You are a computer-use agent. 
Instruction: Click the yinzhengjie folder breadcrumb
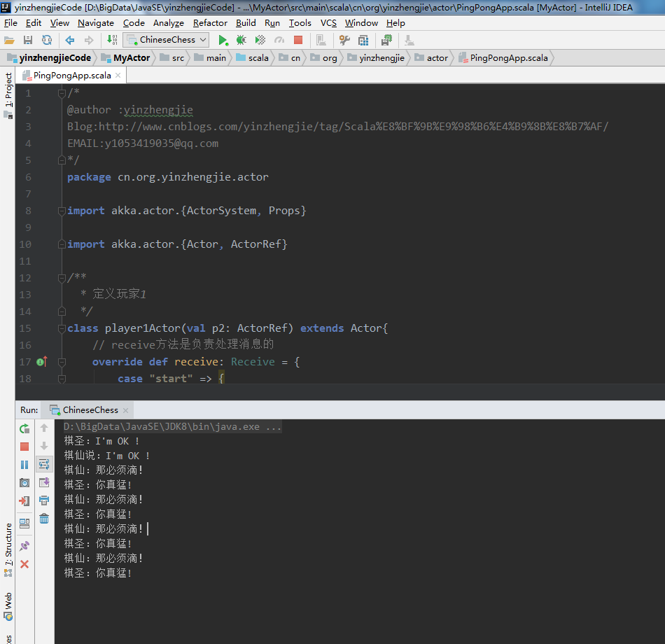click(x=376, y=57)
